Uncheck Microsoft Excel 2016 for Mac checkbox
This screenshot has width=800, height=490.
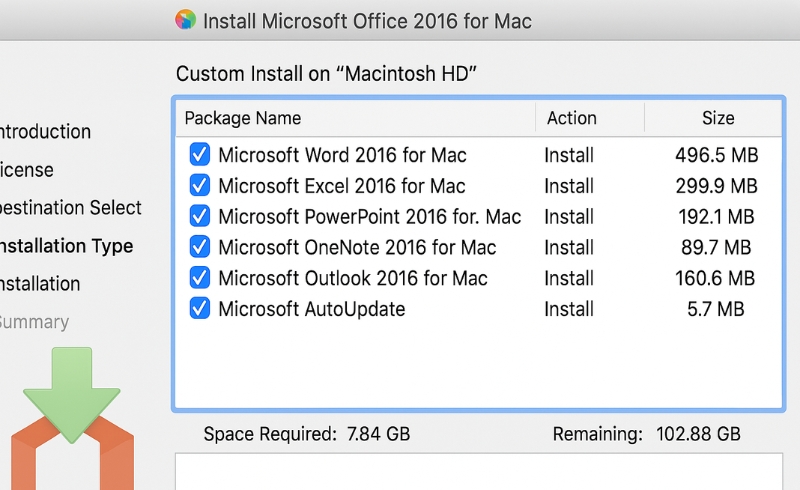coord(199,185)
